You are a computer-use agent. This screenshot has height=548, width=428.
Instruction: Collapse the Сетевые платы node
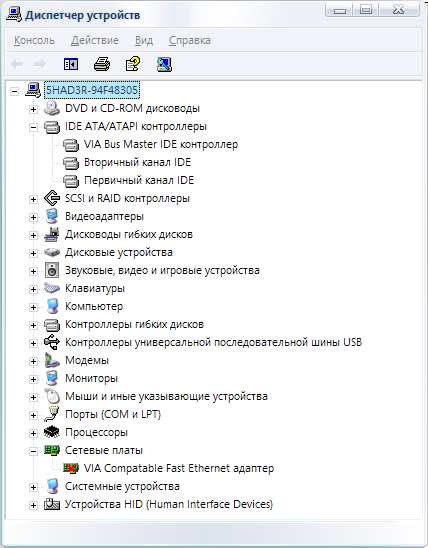33,451
